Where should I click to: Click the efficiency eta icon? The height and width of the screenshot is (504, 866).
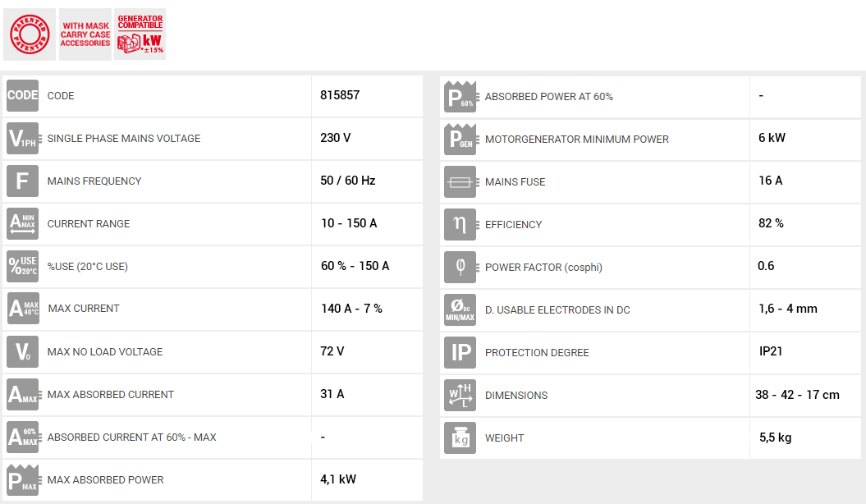click(460, 224)
